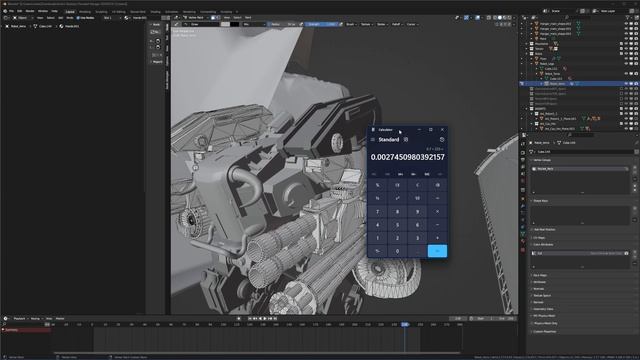The height and width of the screenshot is (360, 640).
Task: Open Texture settings dropdown
Action: point(367,24)
